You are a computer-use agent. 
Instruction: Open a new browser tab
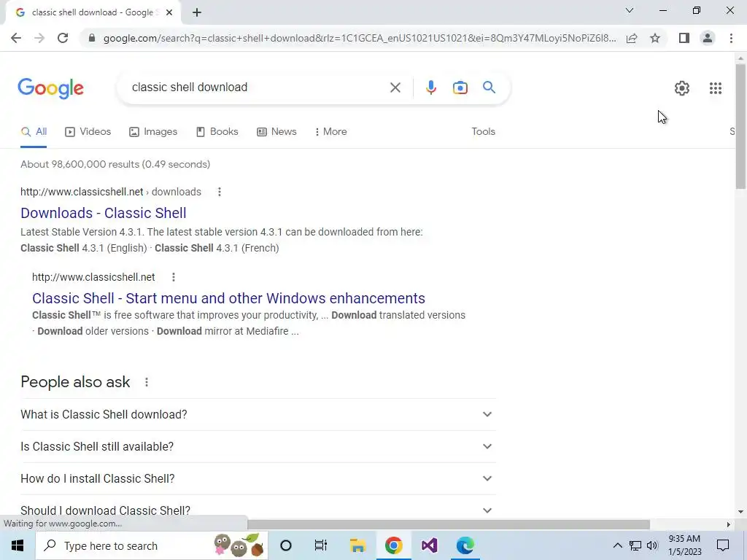coord(197,13)
